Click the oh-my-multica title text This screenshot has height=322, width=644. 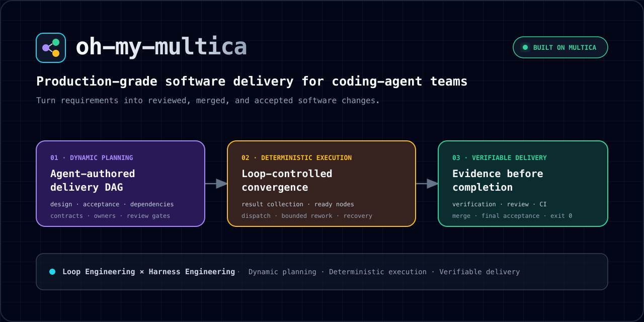(161, 47)
